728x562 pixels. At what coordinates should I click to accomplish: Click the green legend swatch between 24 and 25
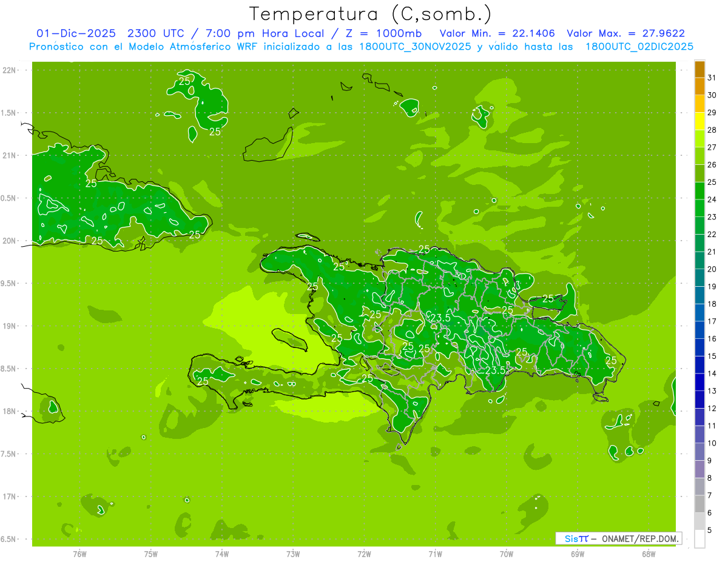pyautogui.click(x=699, y=191)
